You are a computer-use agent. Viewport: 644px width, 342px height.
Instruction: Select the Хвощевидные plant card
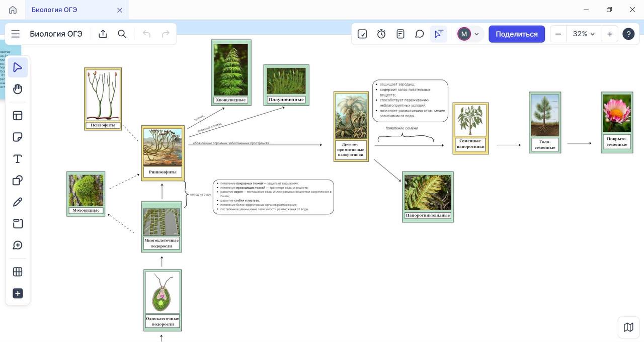231,72
